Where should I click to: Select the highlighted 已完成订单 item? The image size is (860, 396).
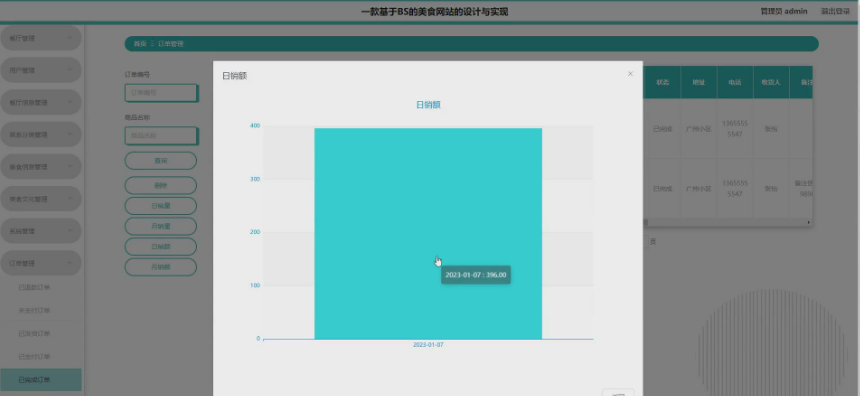pos(41,380)
